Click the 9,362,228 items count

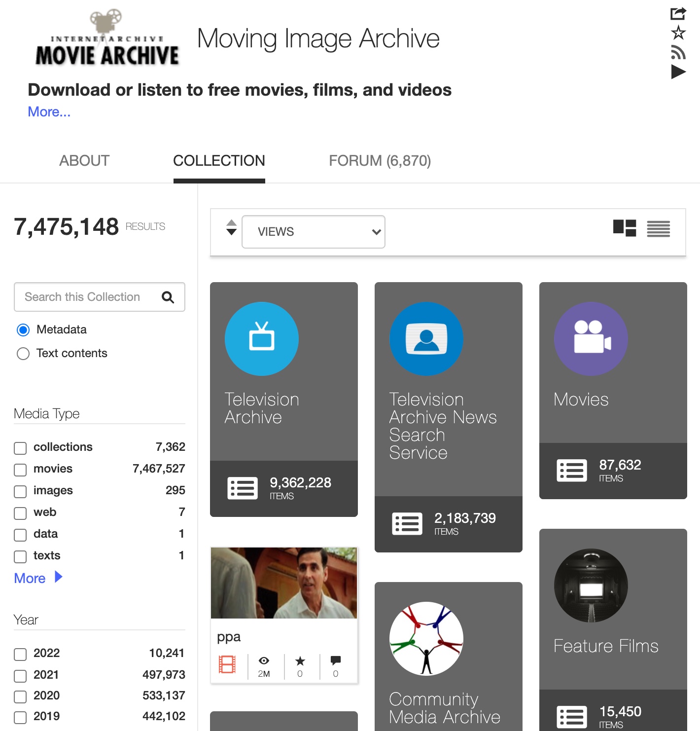point(301,482)
